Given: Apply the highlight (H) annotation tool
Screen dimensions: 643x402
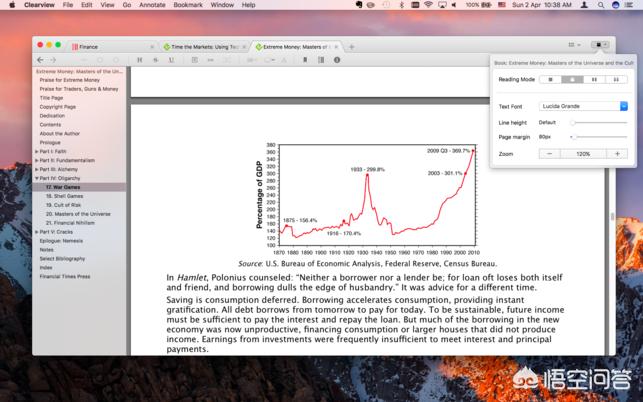Looking at the screenshot, I should point(139,60).
